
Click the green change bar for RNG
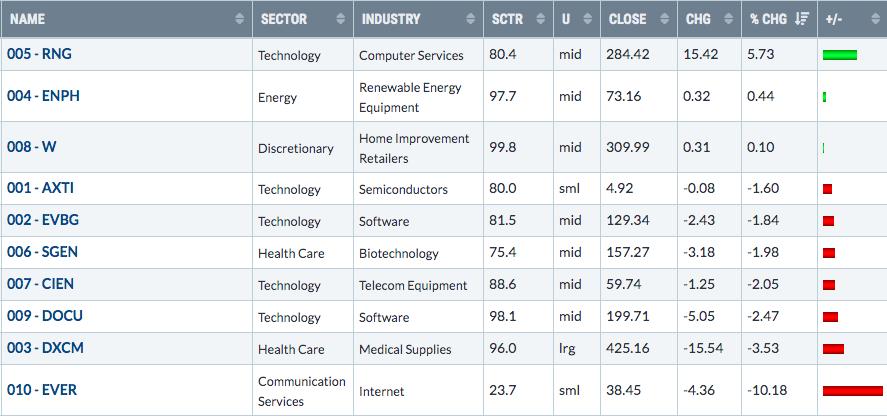click(840, 55)
